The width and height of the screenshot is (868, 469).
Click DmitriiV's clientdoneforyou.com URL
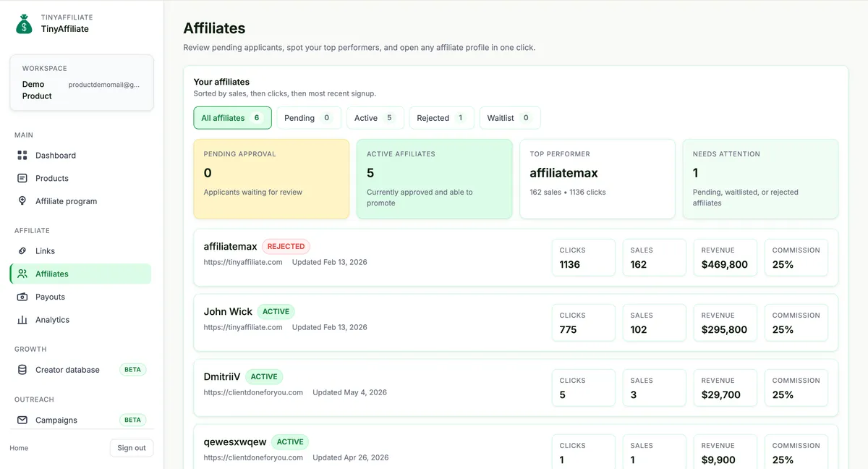[x=253, y=392]
